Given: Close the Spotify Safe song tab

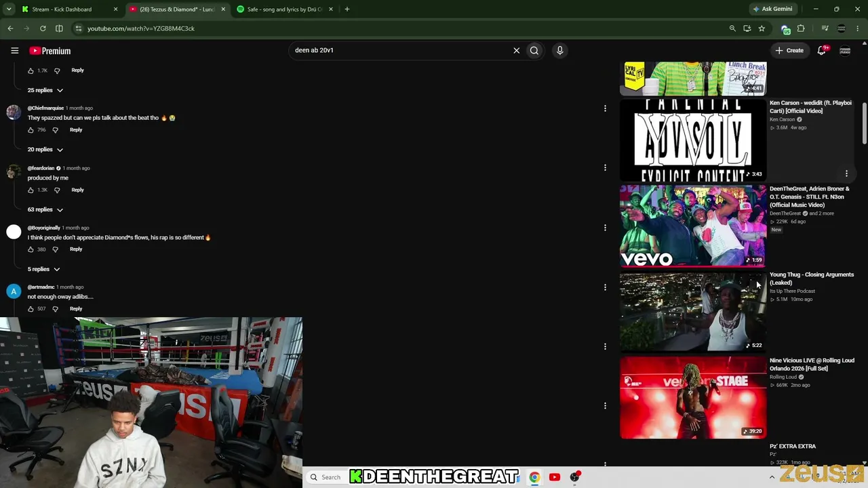Looking at the screenshot, I should [331, 9].
